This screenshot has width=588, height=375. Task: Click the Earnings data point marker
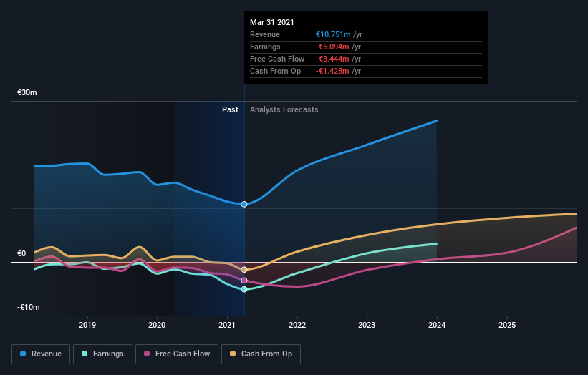click(244, 289)
